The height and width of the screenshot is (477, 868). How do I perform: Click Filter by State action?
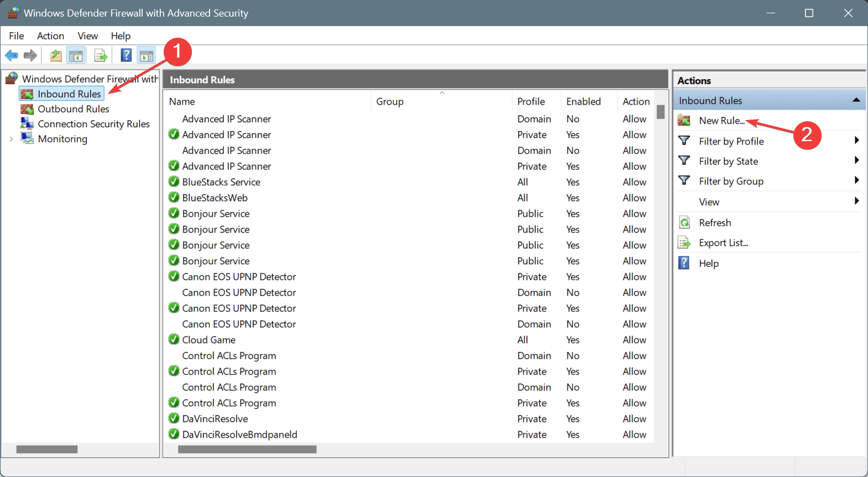pyautogui.click(x=728, y=161)
